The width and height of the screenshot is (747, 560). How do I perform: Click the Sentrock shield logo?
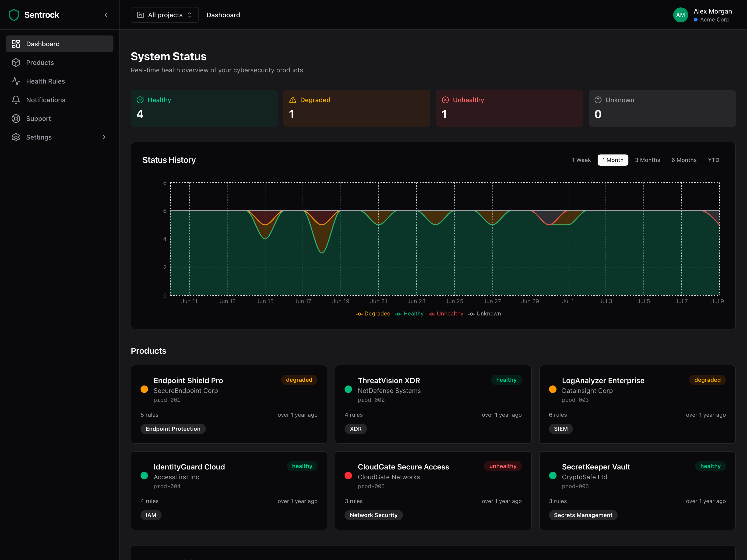pyautogui.click(x=14, y=15)
